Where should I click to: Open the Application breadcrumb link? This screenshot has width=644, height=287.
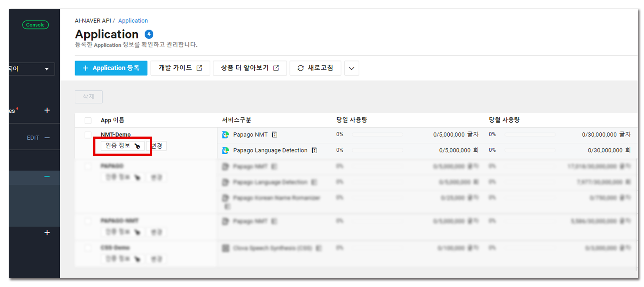pyautogui.click(x=133, y=20)
